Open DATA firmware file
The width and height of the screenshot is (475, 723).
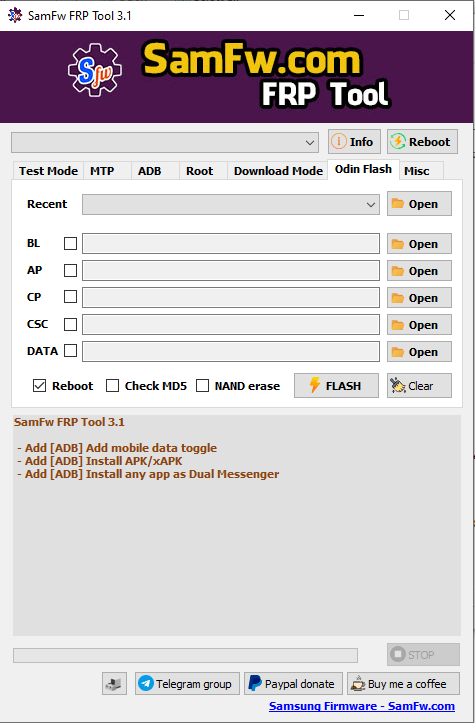(419, 352)
